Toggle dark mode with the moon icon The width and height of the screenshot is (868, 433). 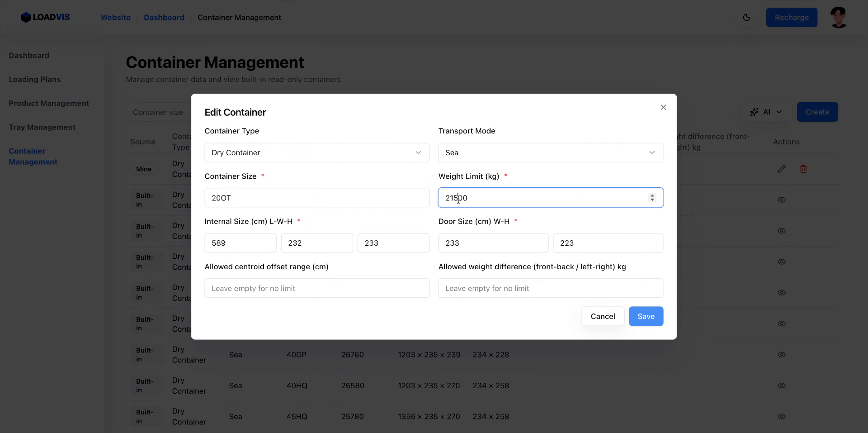[x=747, y=17]
